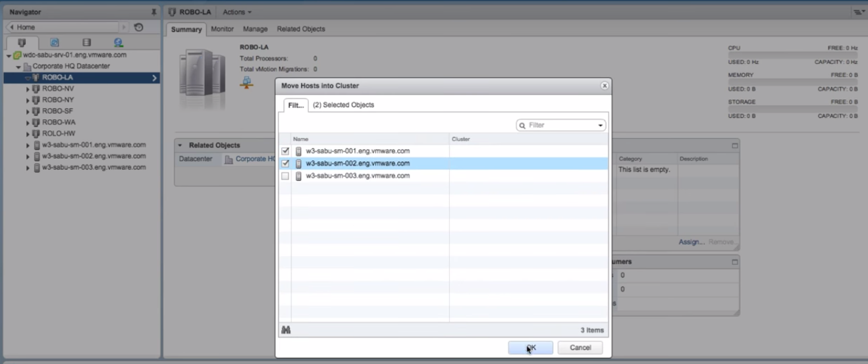
Task: Open the Storage navigator tab icon
Action: point(86,43)
